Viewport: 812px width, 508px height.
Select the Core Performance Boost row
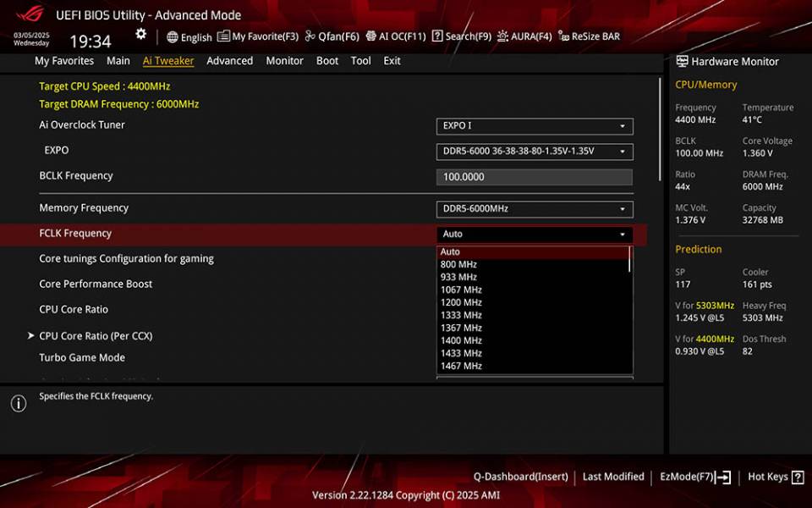click(96, 284)
